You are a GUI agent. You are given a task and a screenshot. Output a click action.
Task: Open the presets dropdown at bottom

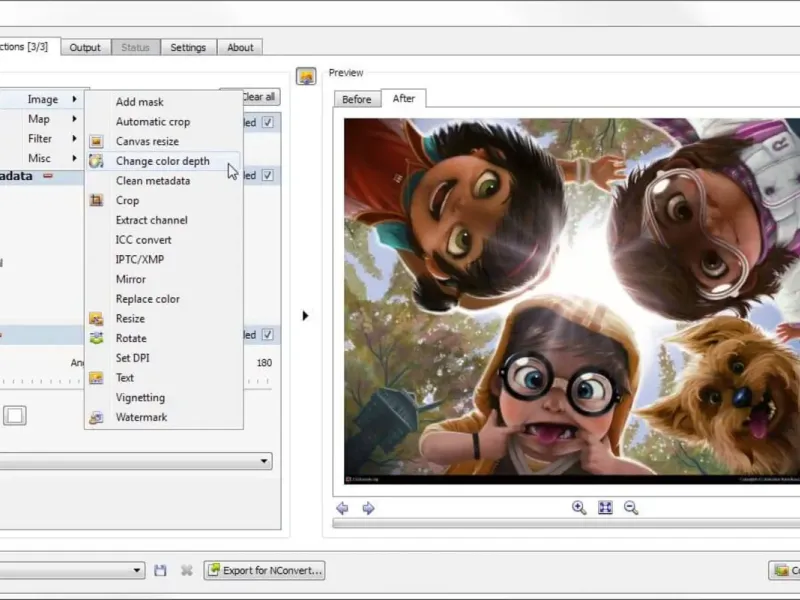[138, 570]
